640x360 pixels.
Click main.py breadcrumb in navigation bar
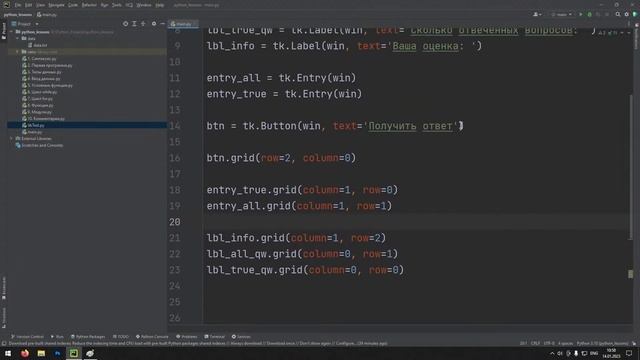(x=47, y=15)
